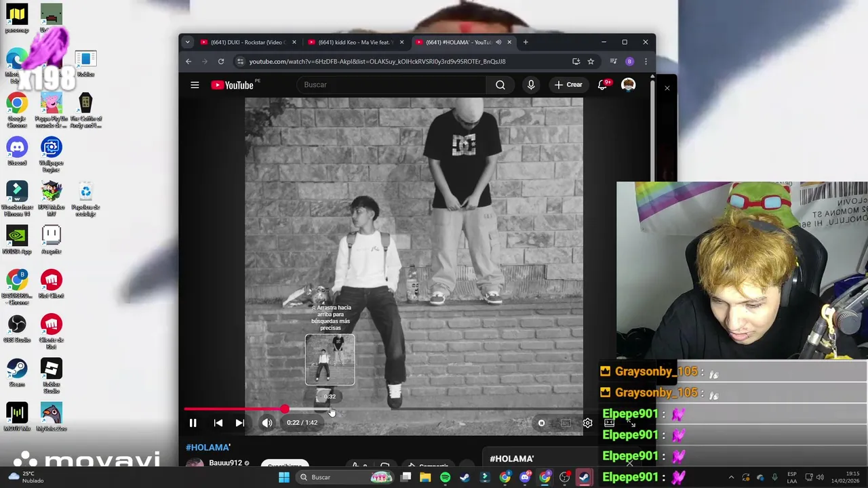Launch Aseprite from desktop

pos(51,240)
